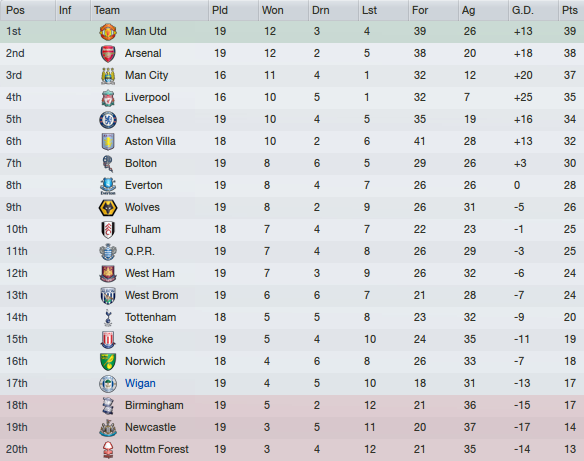This screenshot has height=461, width=584.
Task: Click the Man Utd club crest
Action: click(108, 32)
